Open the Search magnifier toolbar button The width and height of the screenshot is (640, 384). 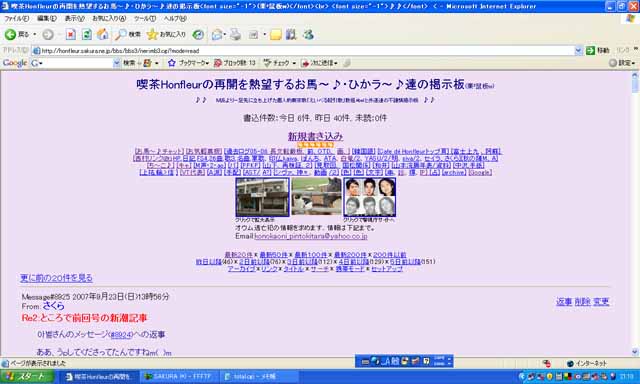127,35
